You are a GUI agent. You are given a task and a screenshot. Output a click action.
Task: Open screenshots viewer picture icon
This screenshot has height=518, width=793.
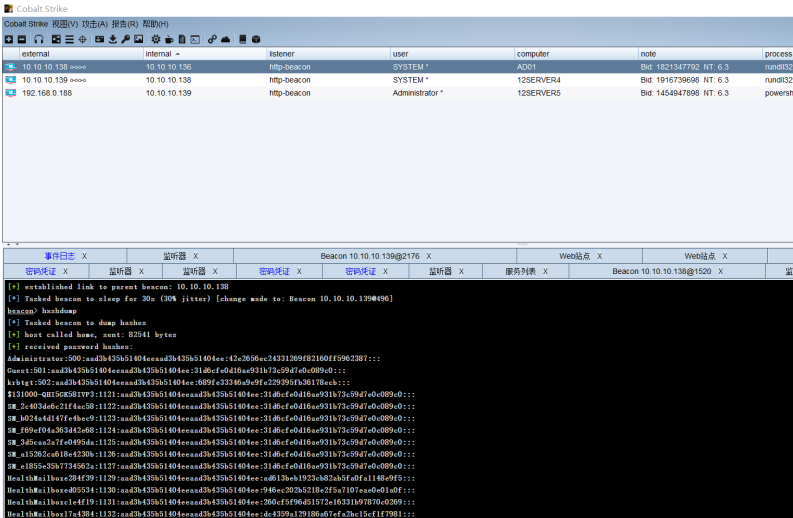tap(138, 39)
